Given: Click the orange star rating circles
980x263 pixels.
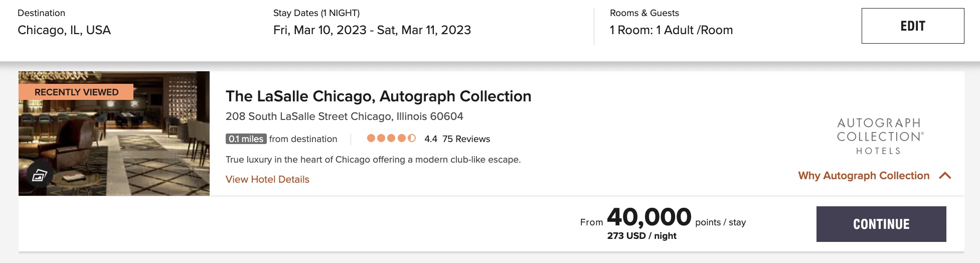Looking at the screenshot, I should point(391,139).
